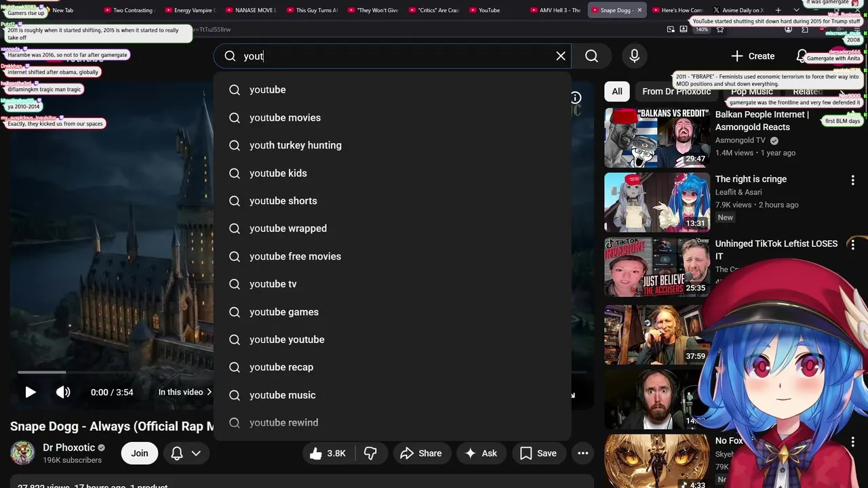Open the Dr Phoxotic channel name link
Viewport: 868px width, 488px height.
68,447
